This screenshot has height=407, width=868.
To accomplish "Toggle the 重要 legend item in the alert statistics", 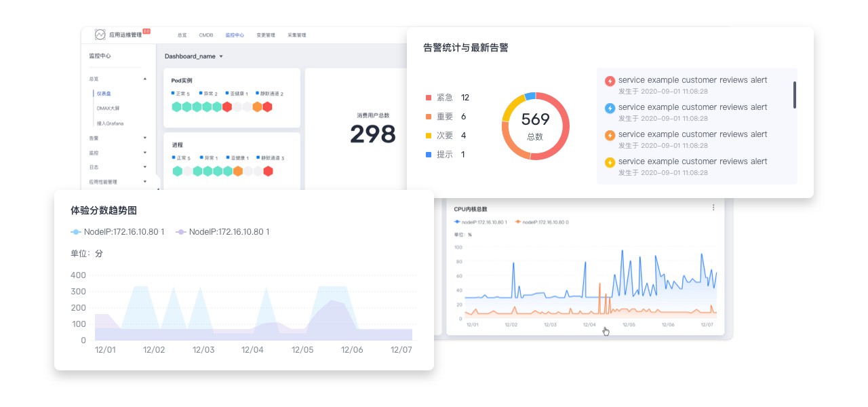I will 446,117.
